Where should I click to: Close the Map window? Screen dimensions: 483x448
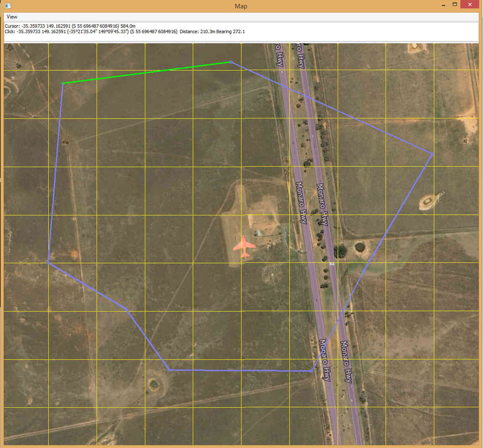point(469,5)
